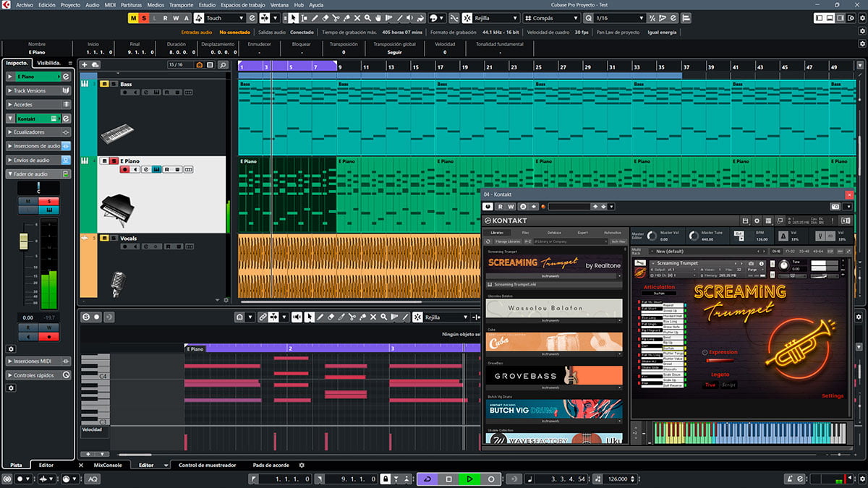Toggle Record Enable on the Bass track
Screen dimensions: 868x488
(125, 93)
